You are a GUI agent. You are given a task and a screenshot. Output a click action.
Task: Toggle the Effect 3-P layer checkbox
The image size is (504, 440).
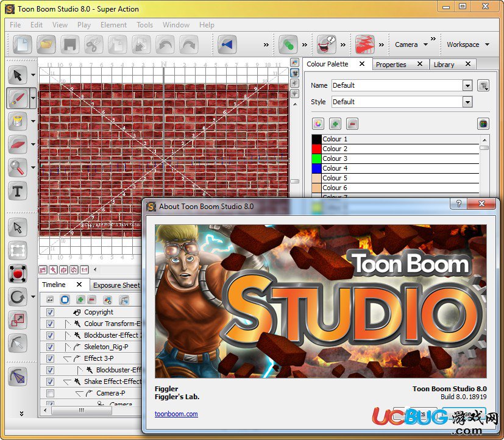(x=50, y=358)
